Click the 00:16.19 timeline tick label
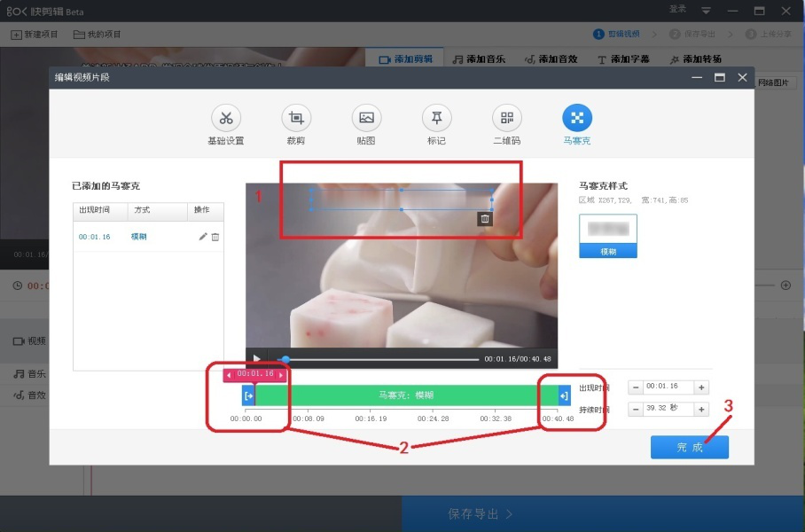 pyautogui.click(x=371, y=419)
